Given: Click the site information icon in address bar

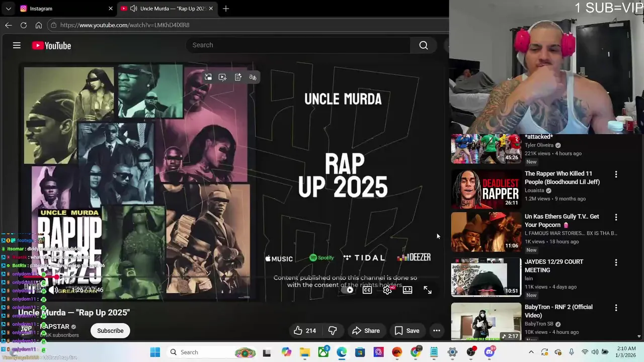Looking at the screenshot, I should [54, 25].
